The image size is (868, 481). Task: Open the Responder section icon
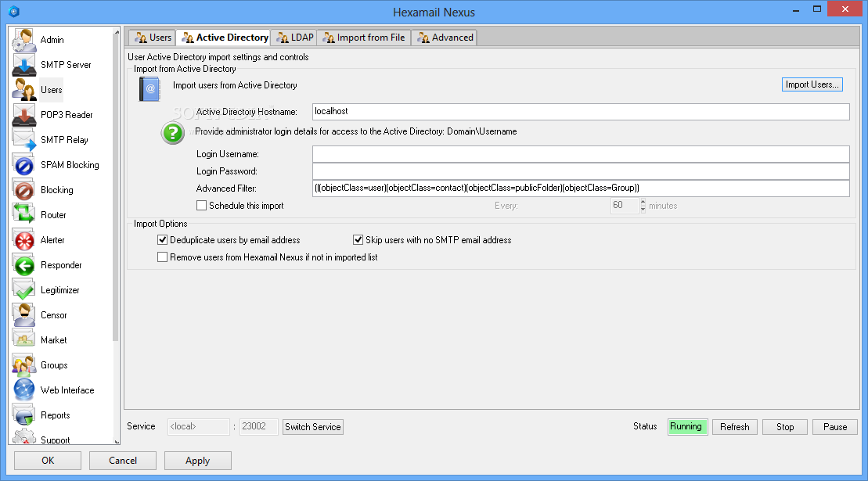(x=24, y=265)
